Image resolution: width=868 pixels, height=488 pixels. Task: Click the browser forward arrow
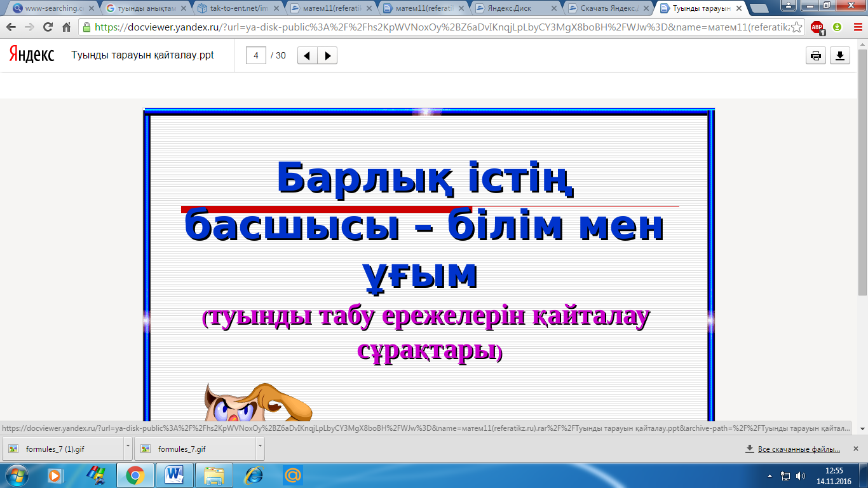pyautogui.click(x=29, y=27)
